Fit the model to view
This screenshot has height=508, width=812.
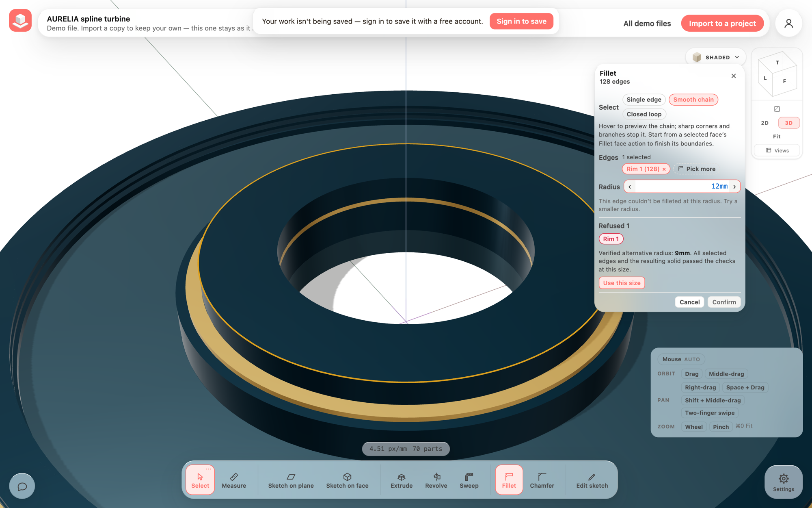tap(777, 137)
